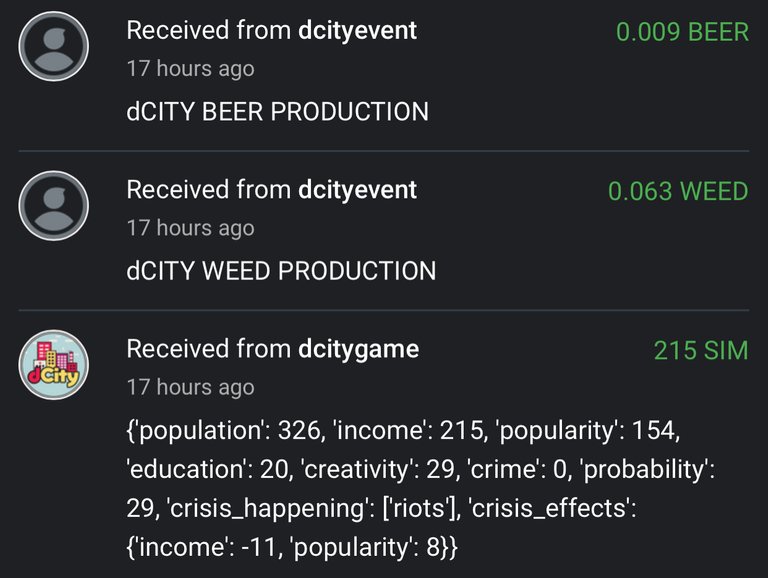The height and width of the screenshot is (578, 768).
Task: Select the dCITY WEED PRODUCTION memo
Action: 281,271
